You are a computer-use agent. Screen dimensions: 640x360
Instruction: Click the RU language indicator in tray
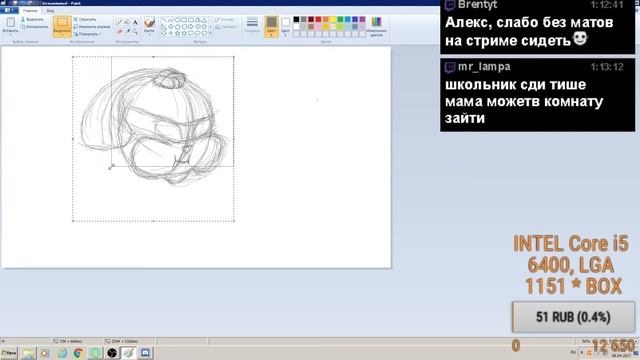[573, 352]
